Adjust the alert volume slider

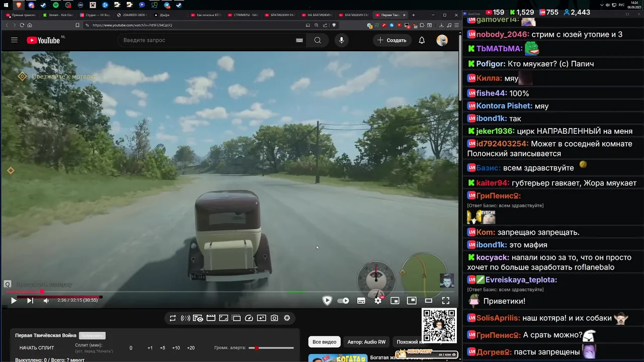[272, 348]
